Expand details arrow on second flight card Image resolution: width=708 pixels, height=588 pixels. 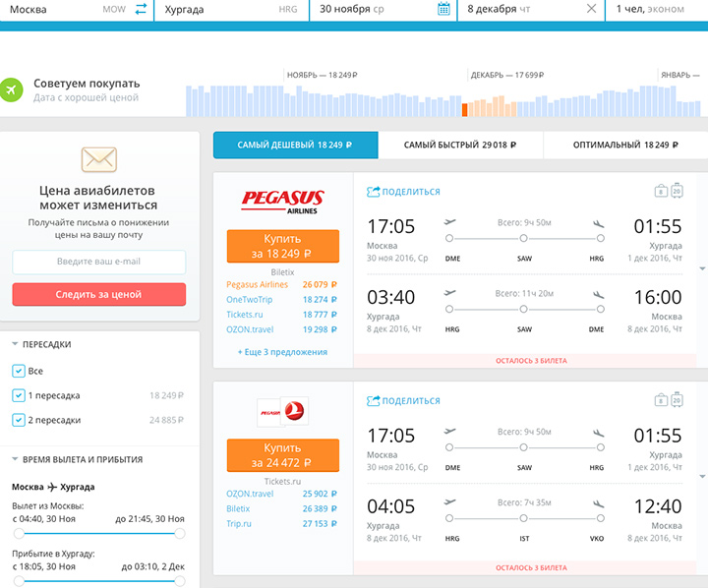click(702, 477)
